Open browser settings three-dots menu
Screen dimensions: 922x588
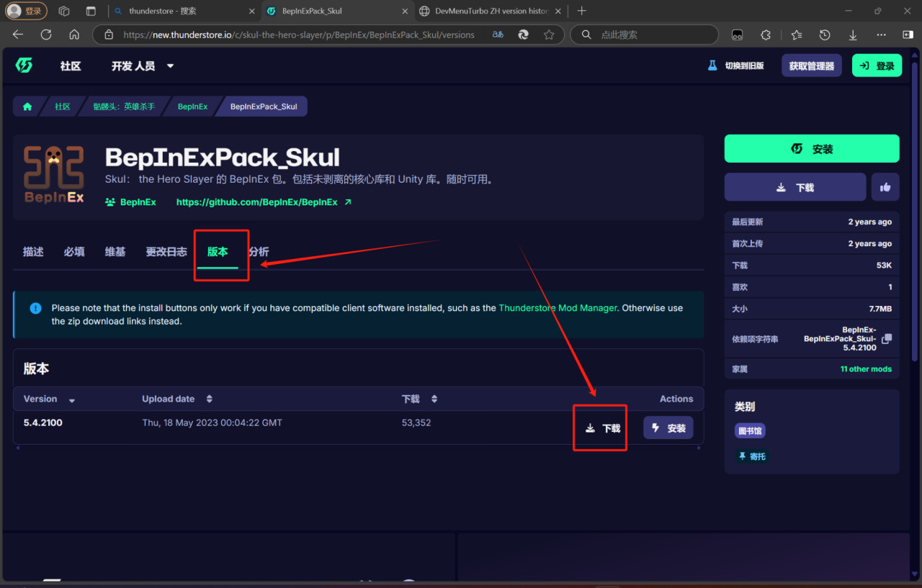(x=881, y=35)
